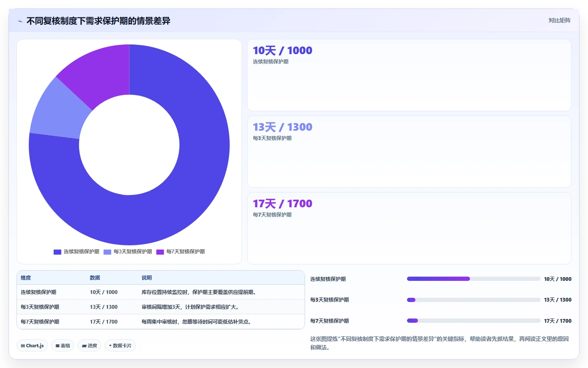588x368 pixels.
Task: Select the 17天 / 1700 data card
Action: [409, 228]
